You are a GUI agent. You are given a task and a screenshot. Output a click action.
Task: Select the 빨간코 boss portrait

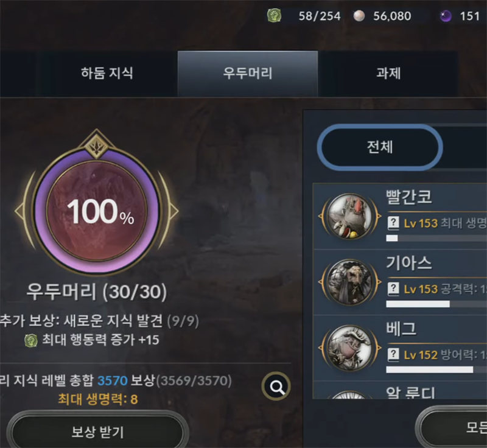pyautogui.click(x=350, y=215)
